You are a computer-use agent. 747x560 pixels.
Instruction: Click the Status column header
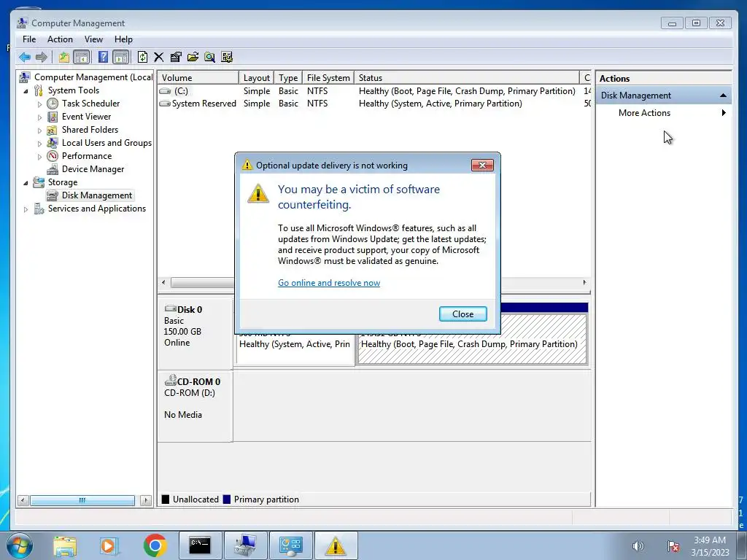(x=466, y=77)
